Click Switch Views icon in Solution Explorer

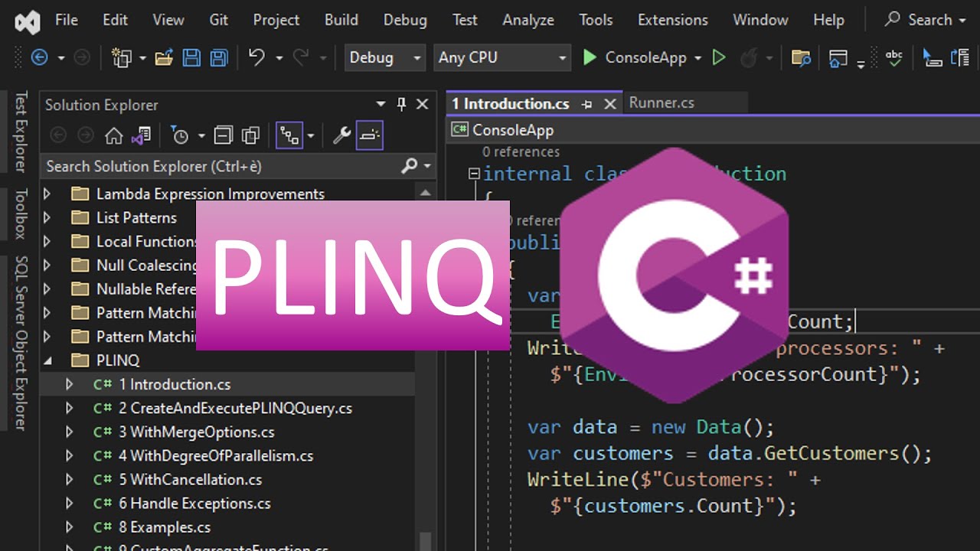coord(141,136)
